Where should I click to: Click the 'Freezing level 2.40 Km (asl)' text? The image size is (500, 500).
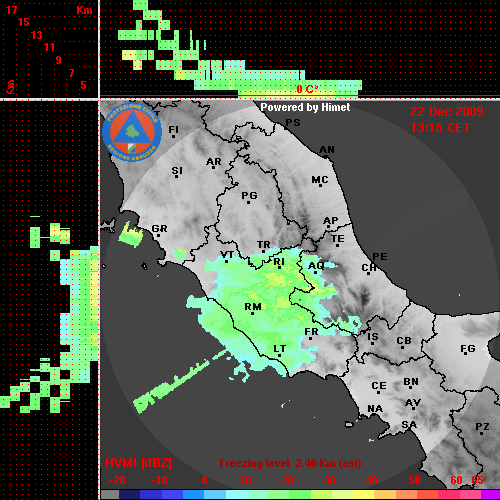(290, 463)
